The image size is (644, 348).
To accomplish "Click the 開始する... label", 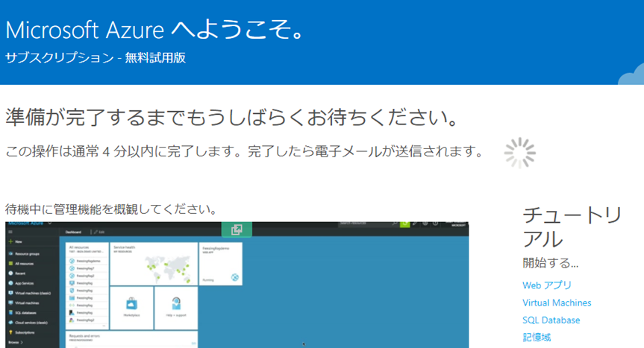I will [551, 263].
